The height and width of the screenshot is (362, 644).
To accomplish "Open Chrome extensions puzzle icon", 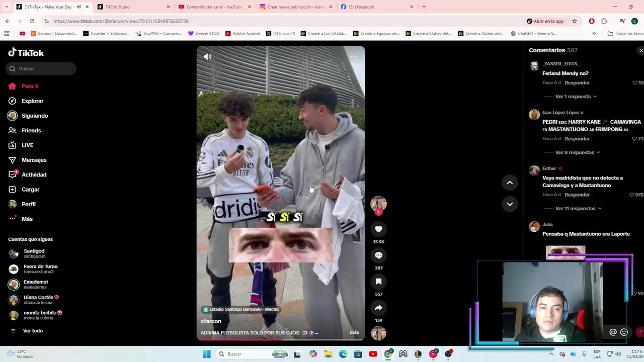I will click(x=604, y=21).
